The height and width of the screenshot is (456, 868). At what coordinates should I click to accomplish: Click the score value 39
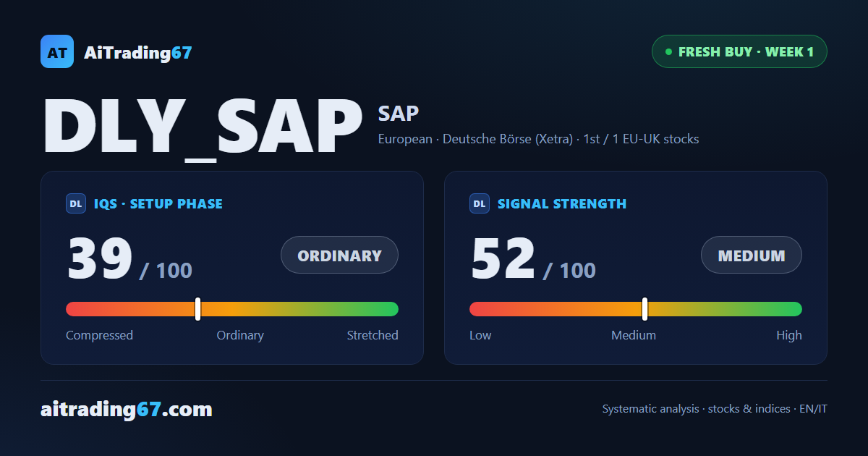coord(100,259)
